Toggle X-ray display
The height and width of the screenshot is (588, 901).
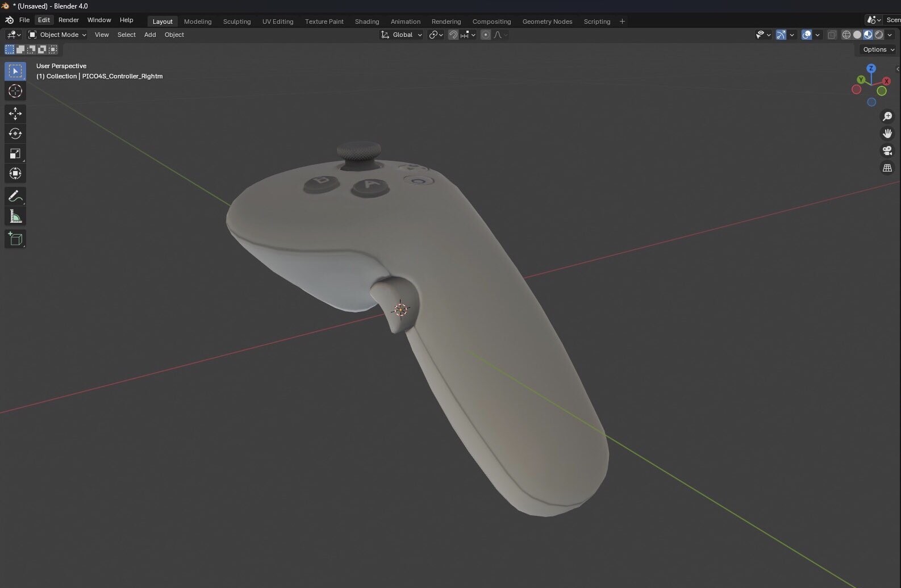pos(832,35)
